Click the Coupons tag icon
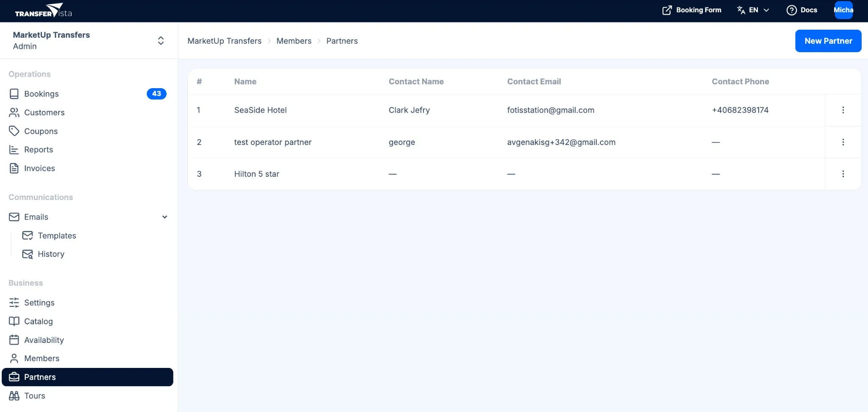 (x=14, y=131)
